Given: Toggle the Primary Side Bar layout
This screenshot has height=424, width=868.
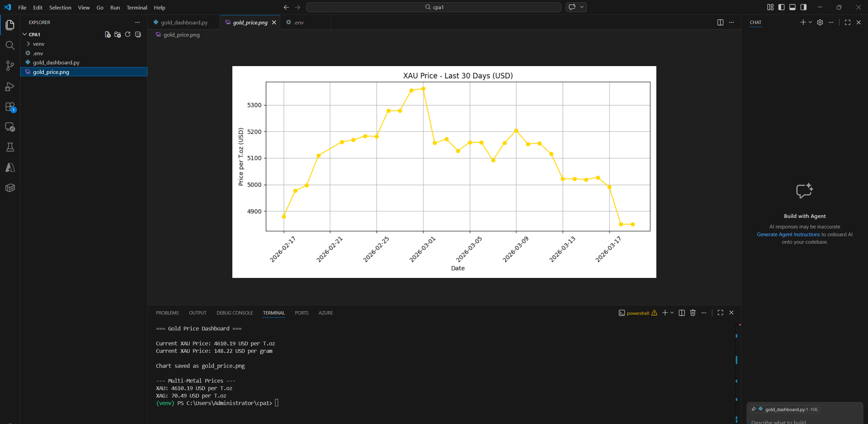Looking at the screenshot, I should [781, 7].
